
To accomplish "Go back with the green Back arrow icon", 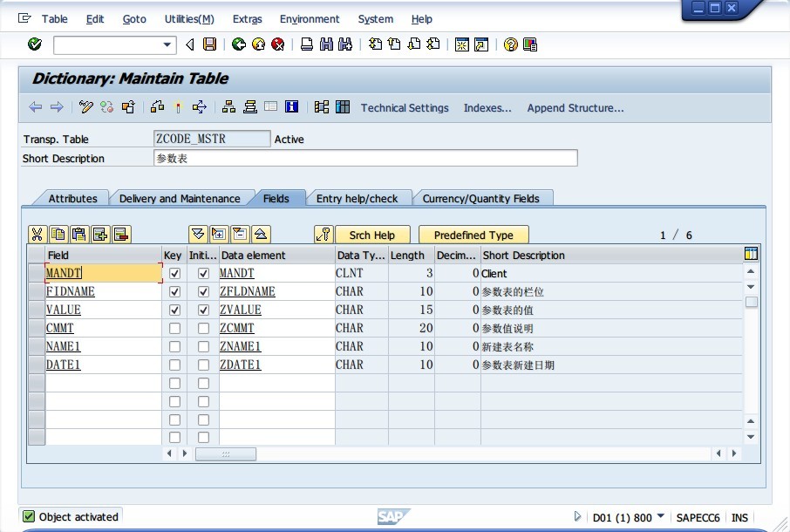I will 239,44.
